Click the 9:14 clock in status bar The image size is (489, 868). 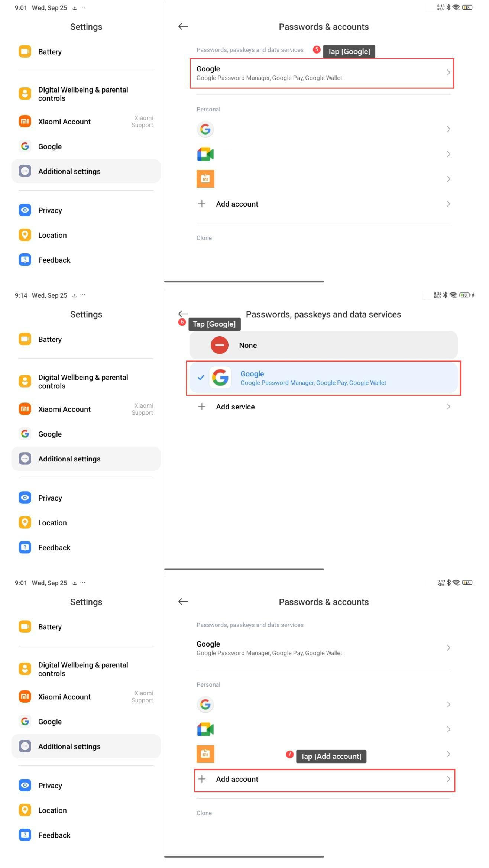click(x=21, y=295)
